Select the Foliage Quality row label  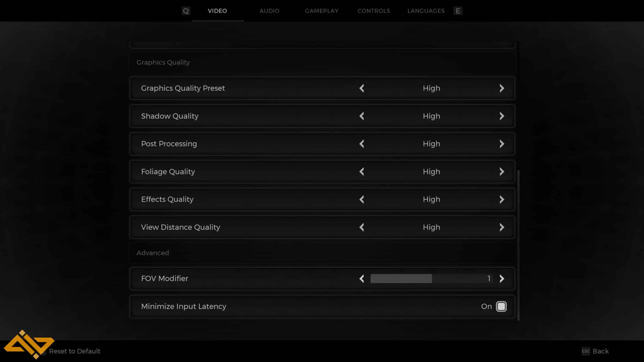pyautogui.click(x=168, y=172)
